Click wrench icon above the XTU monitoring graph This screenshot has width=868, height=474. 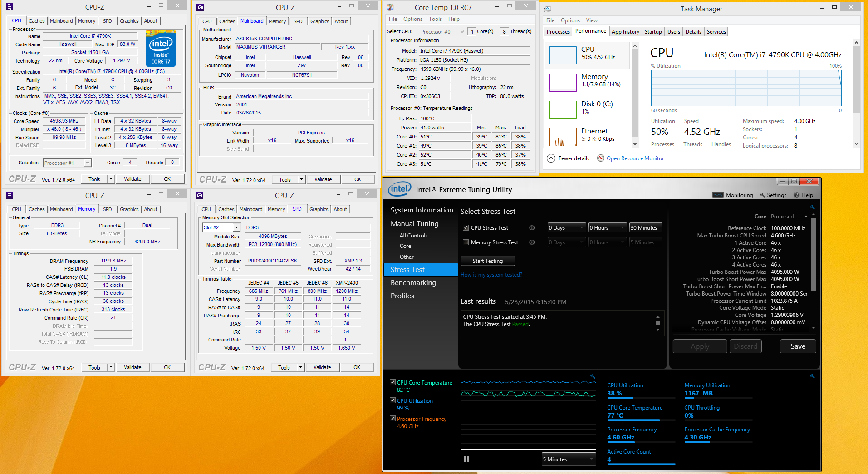[593, 376]
